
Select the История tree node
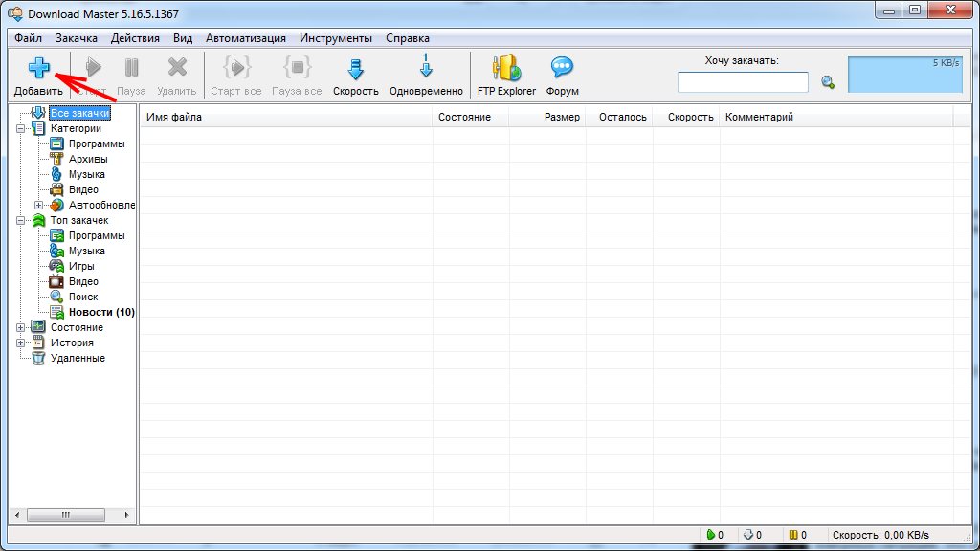pyautogui.click(x=72, y=342)
